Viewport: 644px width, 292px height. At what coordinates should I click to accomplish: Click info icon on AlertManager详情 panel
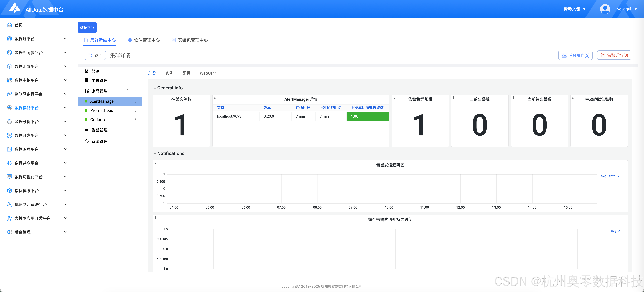[x=215, y=98]
